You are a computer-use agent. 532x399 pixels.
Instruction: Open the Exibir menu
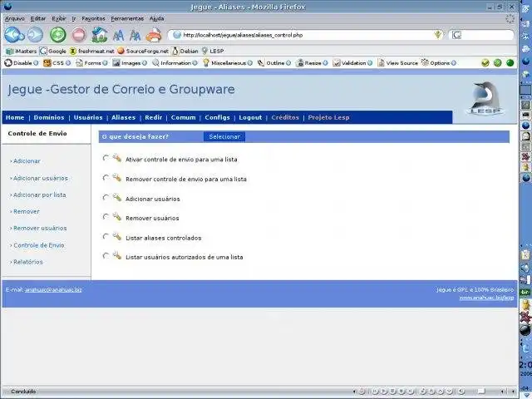[x=59, y=18]
